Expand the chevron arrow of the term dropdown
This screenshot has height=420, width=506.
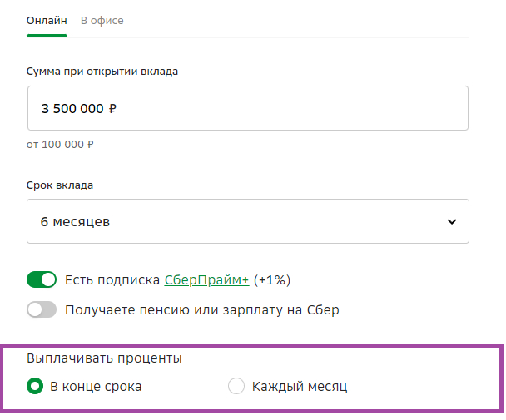(452, 222)
